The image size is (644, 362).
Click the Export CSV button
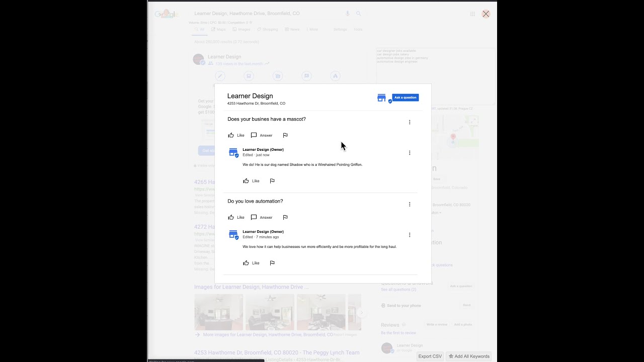point(430,356)
